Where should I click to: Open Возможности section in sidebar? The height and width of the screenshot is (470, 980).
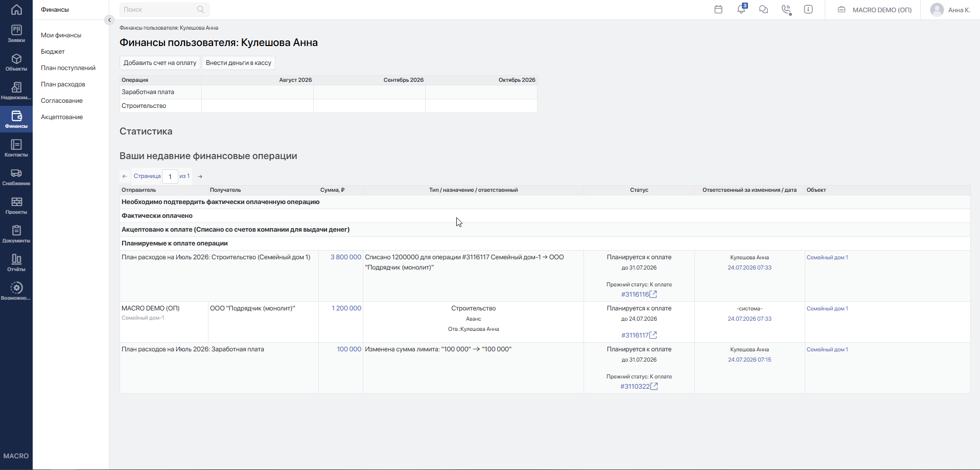tap(16, 292)
